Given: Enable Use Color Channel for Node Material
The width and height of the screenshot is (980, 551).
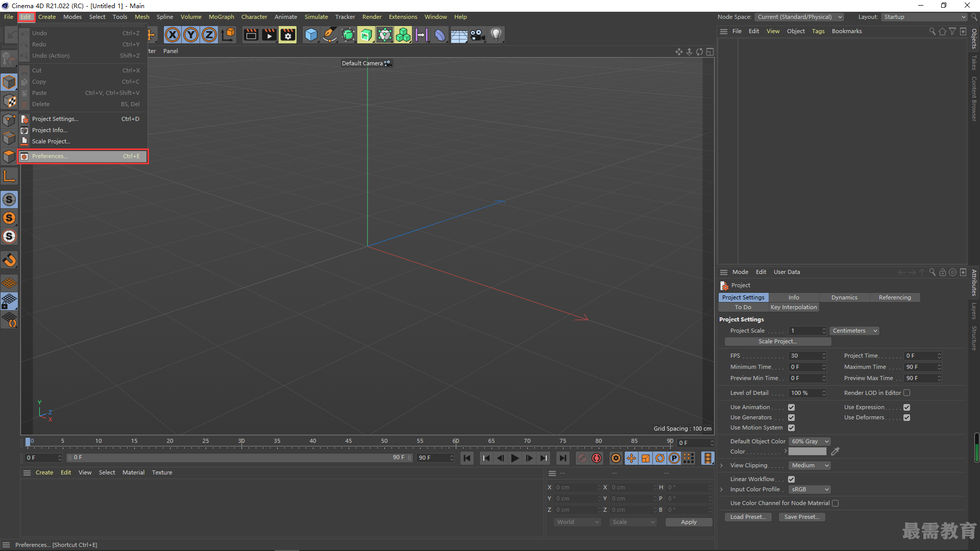Looking at the screenshot, I should pos(835,503).
